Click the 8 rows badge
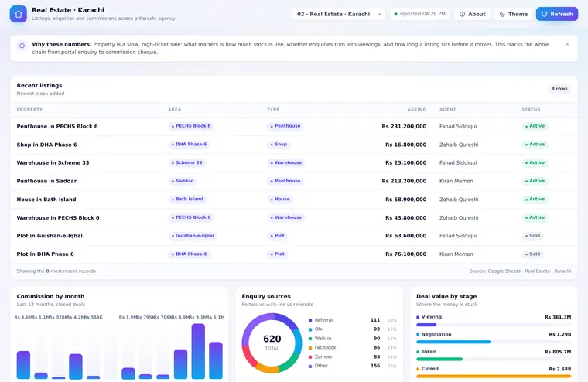Screen dimensions: 588x382 pos(559,89)
